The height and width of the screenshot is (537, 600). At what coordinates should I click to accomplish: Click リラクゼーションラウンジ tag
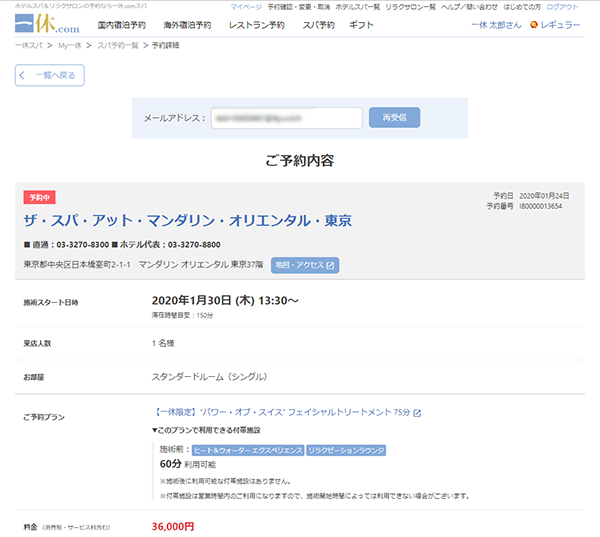click(346, 450)
